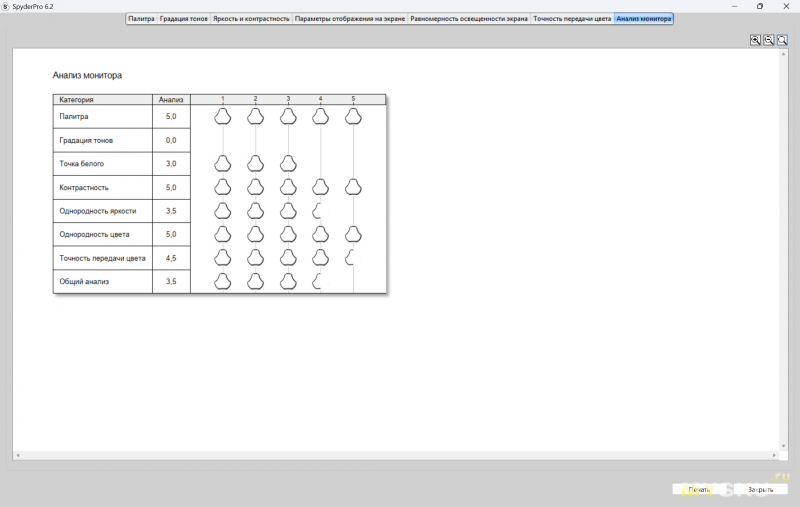Viewport: 800px width, 507px height.
Task: Click the zoom out magnifier icon
Action: [x=768, y=40]
